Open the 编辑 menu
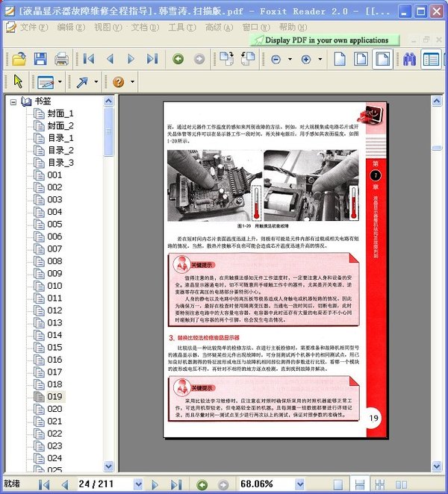The image size is (448, 494). 71,28
